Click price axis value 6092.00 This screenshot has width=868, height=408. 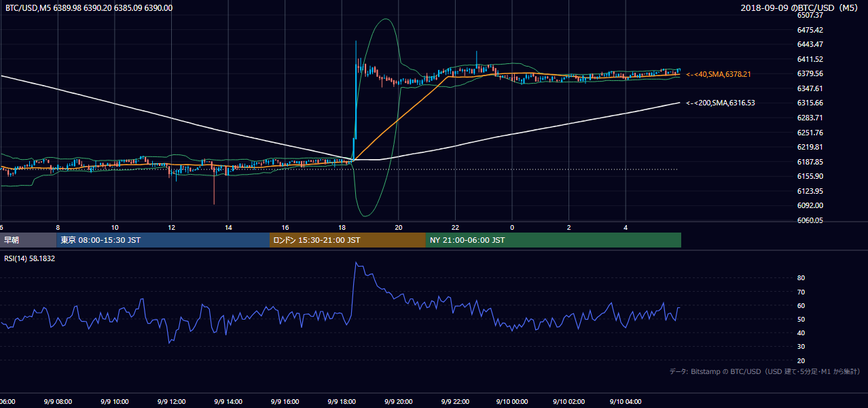(x=810, y=205)
